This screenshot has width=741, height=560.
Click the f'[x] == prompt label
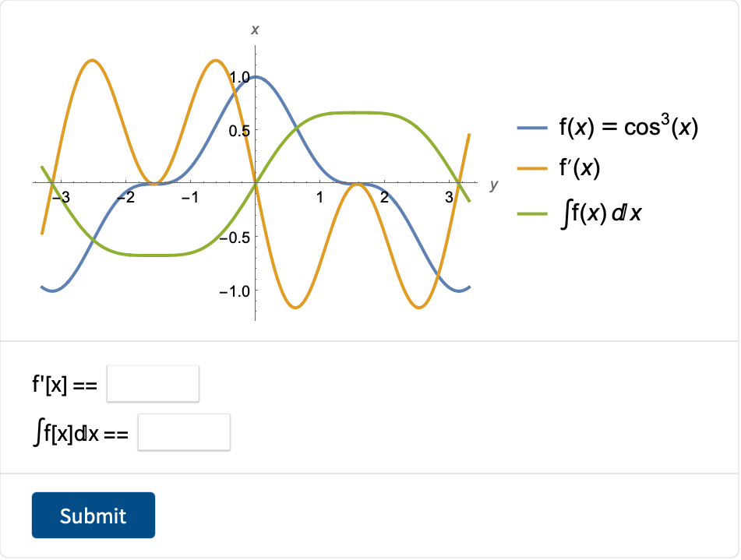pyautogui.click(x=65, y=384)
